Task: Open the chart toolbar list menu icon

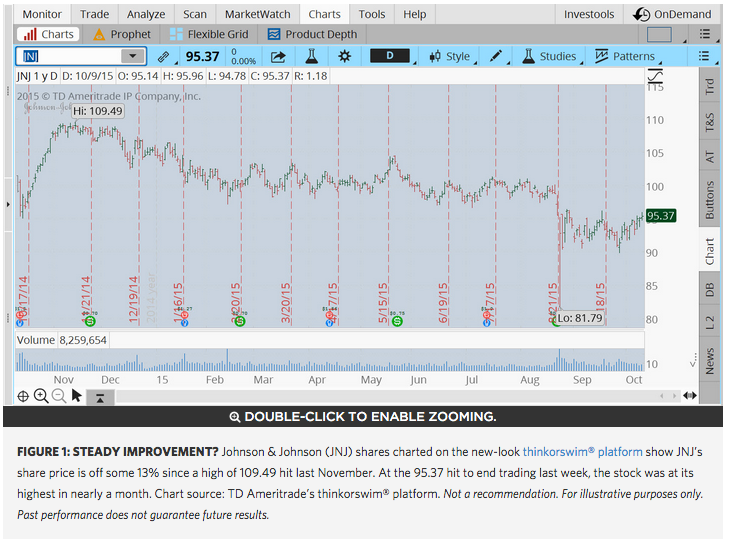Action: (x=704, y=56)
